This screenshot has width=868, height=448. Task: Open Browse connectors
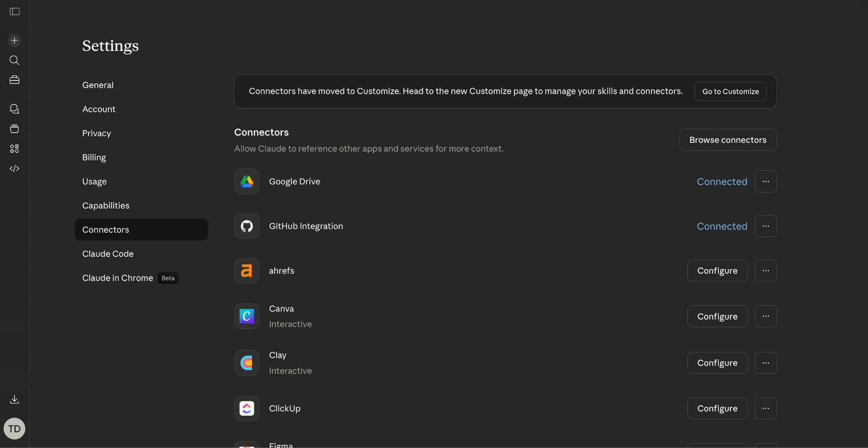[727, 139]
